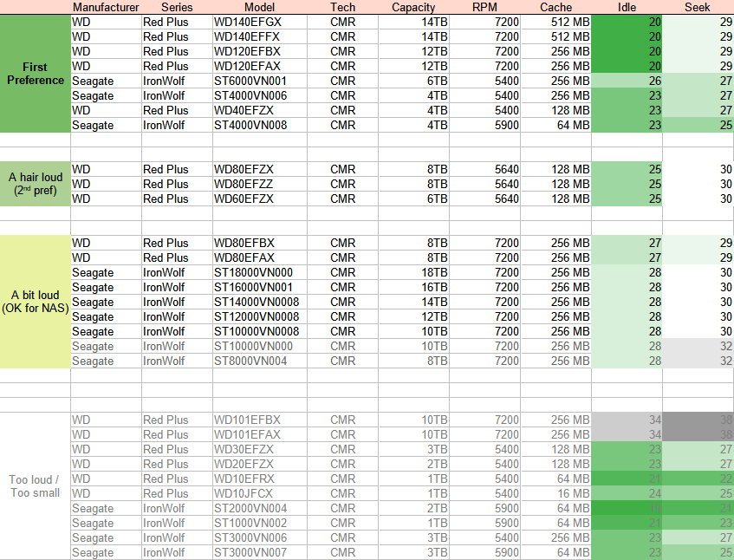The width and height of the screenshot is (734, 560).
Task: Select model cell ST6000VN001
Action: [260, 81]
